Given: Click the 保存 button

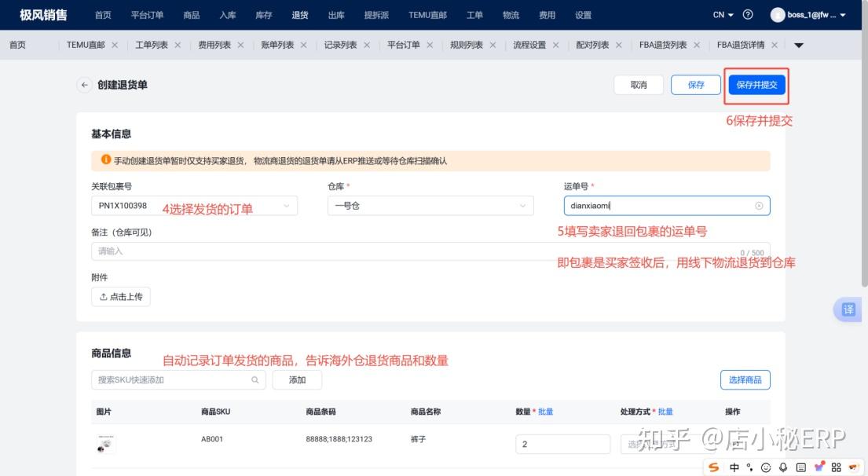Looking at the screenshot, I should (696, 85).
